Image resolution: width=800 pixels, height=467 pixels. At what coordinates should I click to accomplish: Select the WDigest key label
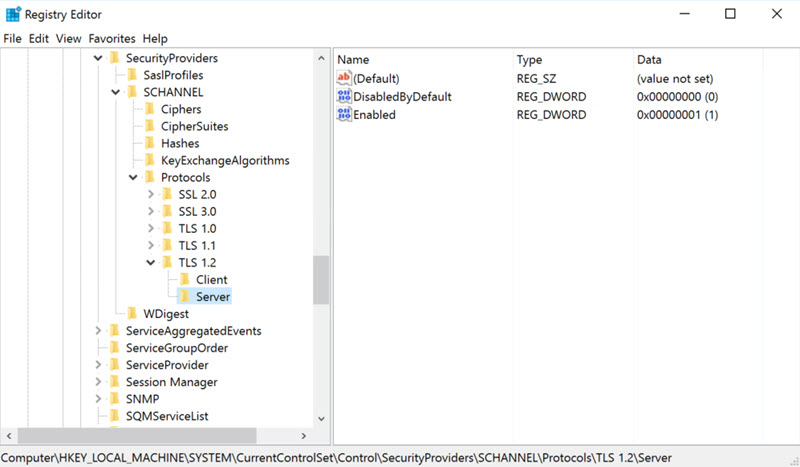click(166, 313)
